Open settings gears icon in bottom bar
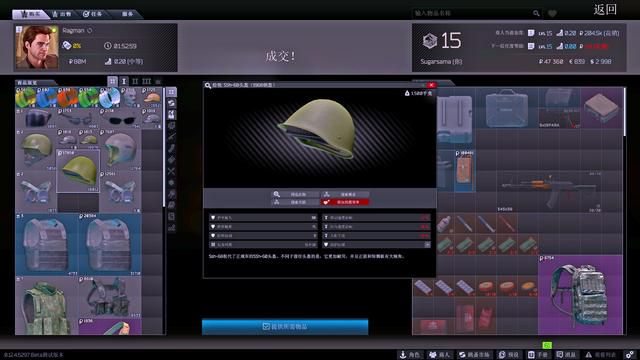Viewport: 640px width, 360px height. tap(630, 355)
